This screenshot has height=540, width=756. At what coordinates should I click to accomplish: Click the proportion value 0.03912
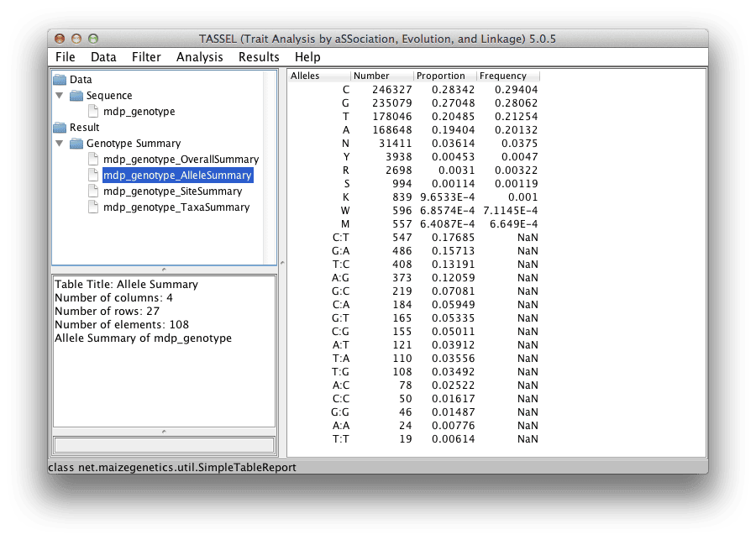(454, 345)
